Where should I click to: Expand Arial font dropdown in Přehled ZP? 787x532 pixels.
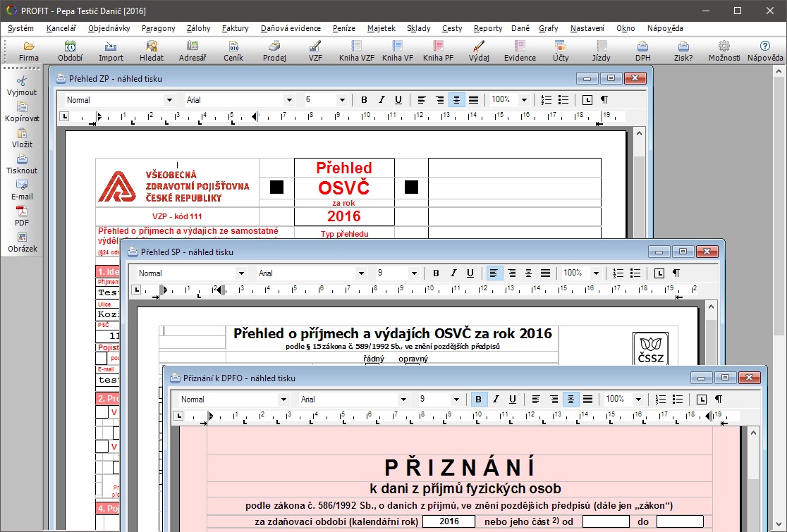[289, 100]
